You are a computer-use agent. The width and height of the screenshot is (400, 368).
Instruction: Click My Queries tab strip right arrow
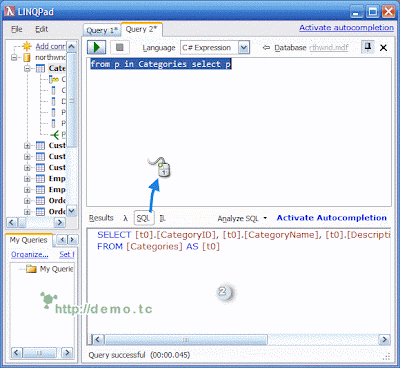72,240
